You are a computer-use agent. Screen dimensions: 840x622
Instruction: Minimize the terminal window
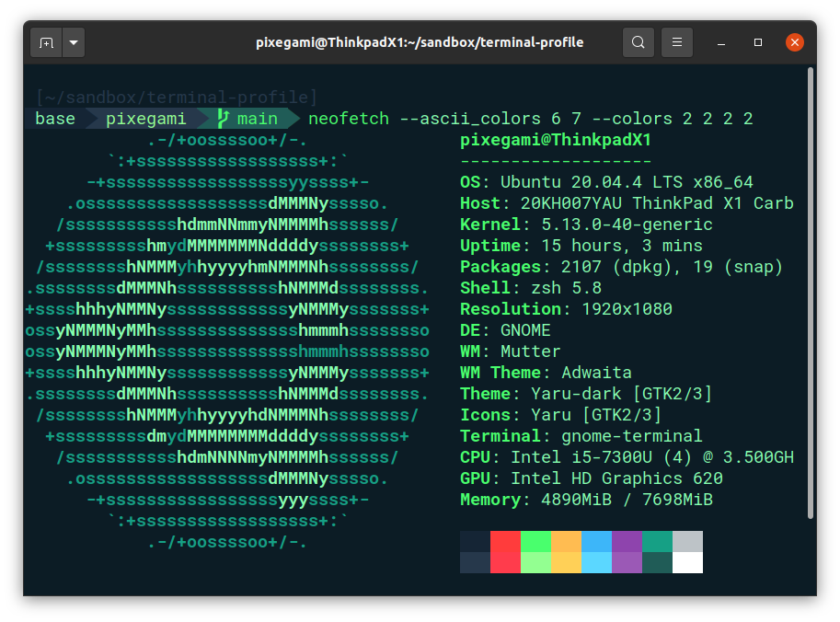click(x=721, y=43)
